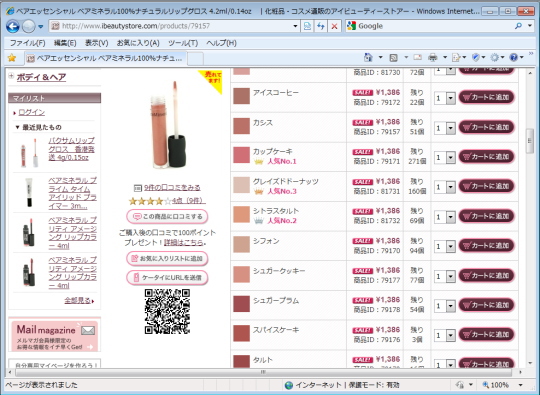Viewport: 540px width, 395px height.
Task: Click the シュガープラム color swatch
Action: [x=241, y=303]
